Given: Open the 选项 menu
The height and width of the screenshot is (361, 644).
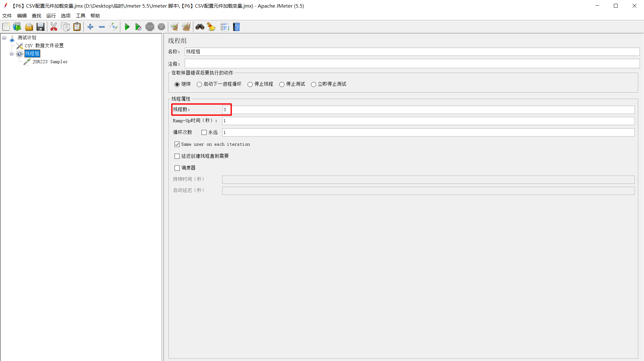Looking at the screenshot, I should coord(66,16).
